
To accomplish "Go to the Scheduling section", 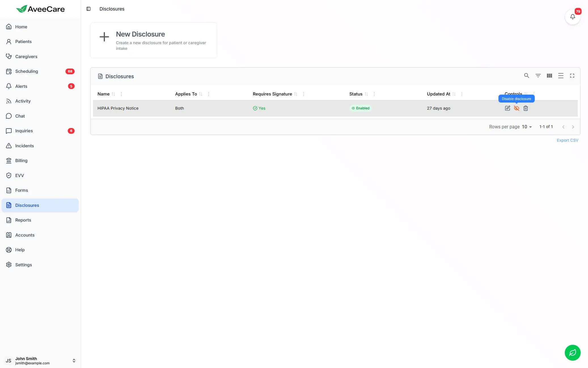I will pyautogui.click(x=27, y=71).
